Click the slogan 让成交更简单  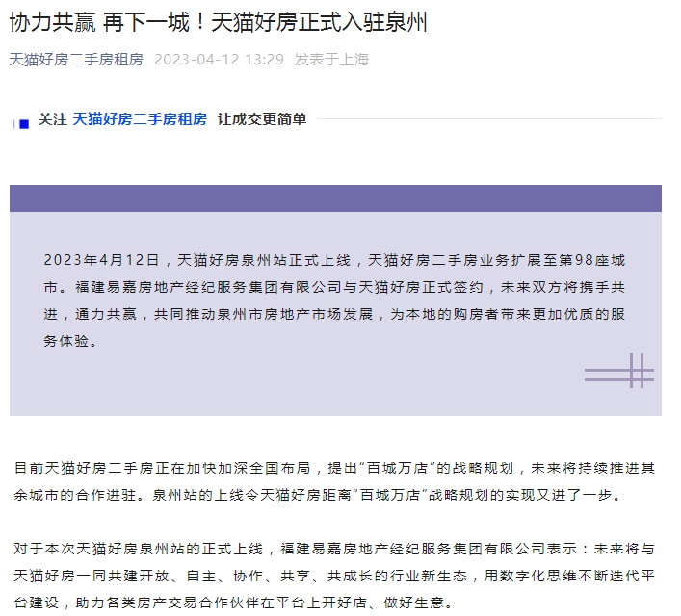tap(262, 119)
